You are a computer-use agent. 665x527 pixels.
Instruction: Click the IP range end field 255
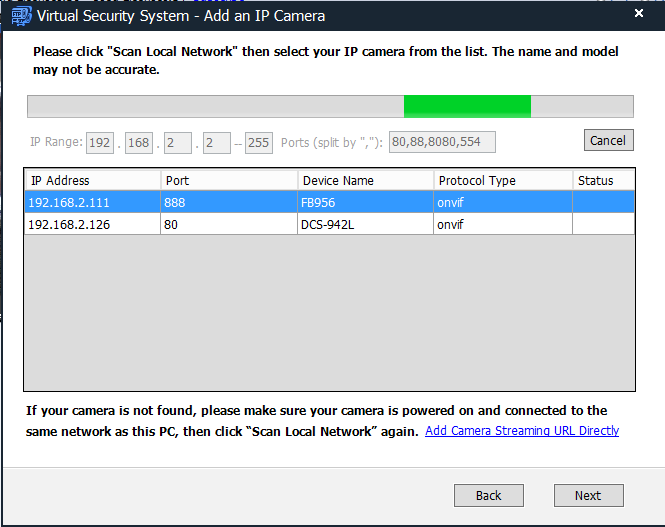259,143
